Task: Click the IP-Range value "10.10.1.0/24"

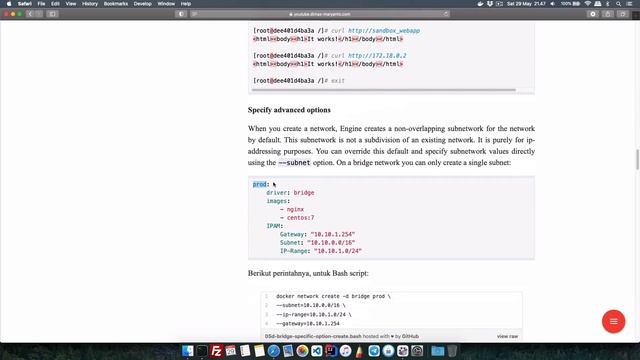Action: (338, 251)
